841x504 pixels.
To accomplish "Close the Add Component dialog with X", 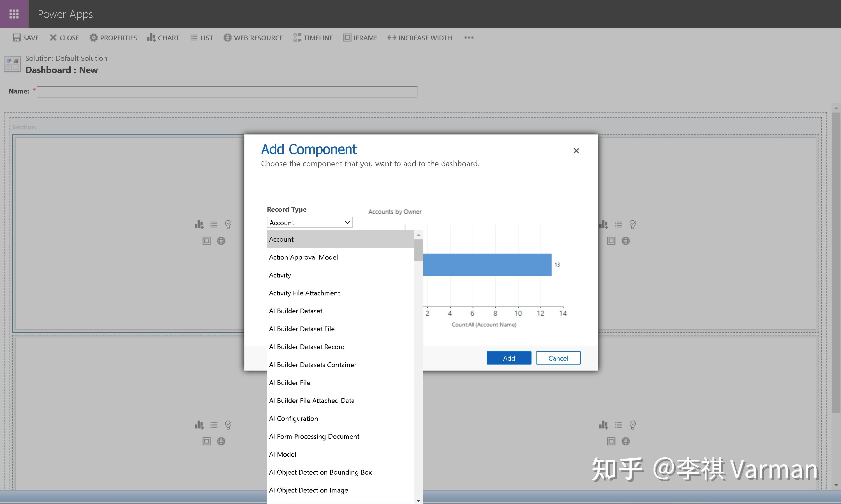I will (x=576, y=150).
